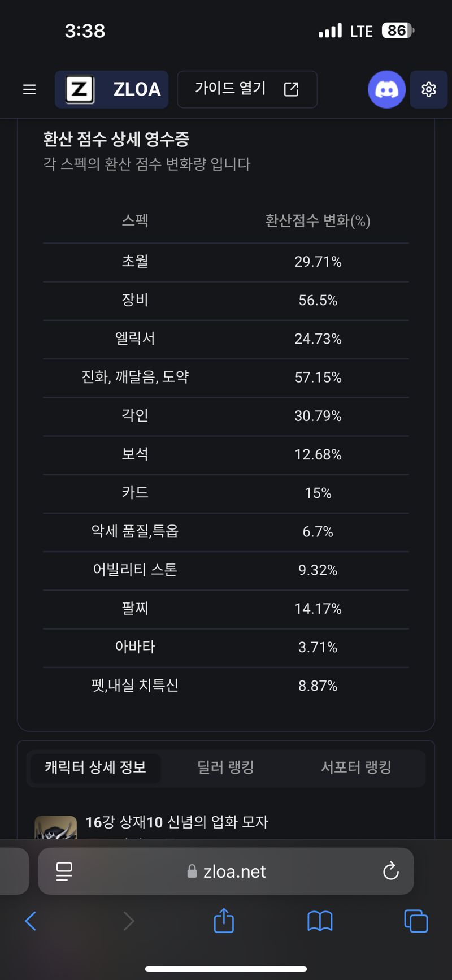Tap the page format reader icon
452x980 pixels.
tap(64, 871)
